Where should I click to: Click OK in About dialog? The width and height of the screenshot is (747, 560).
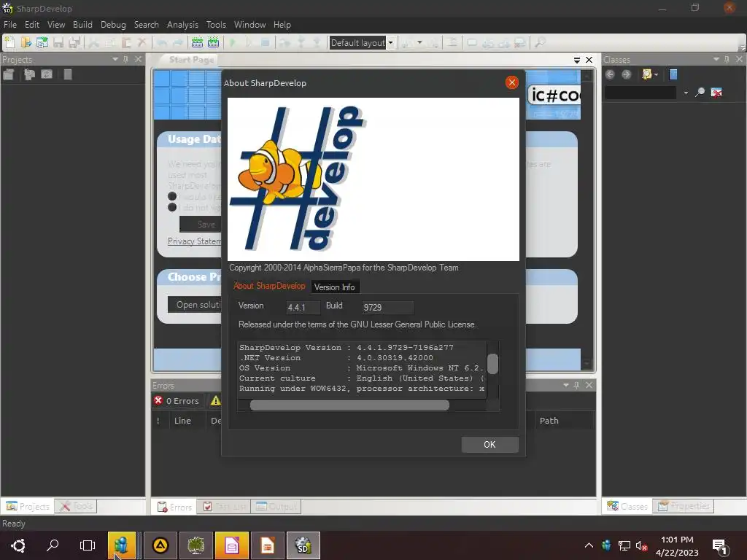(489, 444)
